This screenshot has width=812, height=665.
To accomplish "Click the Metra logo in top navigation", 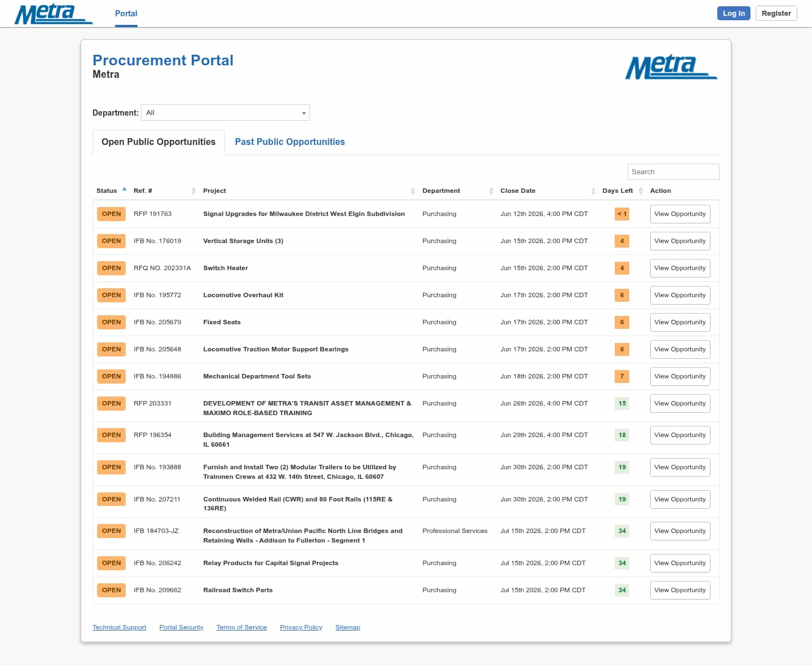I will (x=54, y=14).
